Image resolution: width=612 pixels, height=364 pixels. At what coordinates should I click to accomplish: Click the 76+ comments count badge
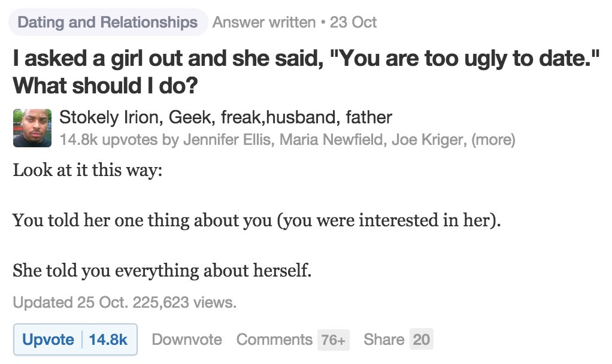click(333, 339)
